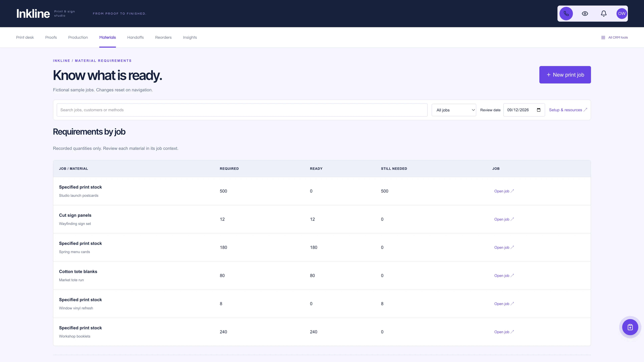
Task: Open job for Wayfinding sign set
Action: coord(504,219)
